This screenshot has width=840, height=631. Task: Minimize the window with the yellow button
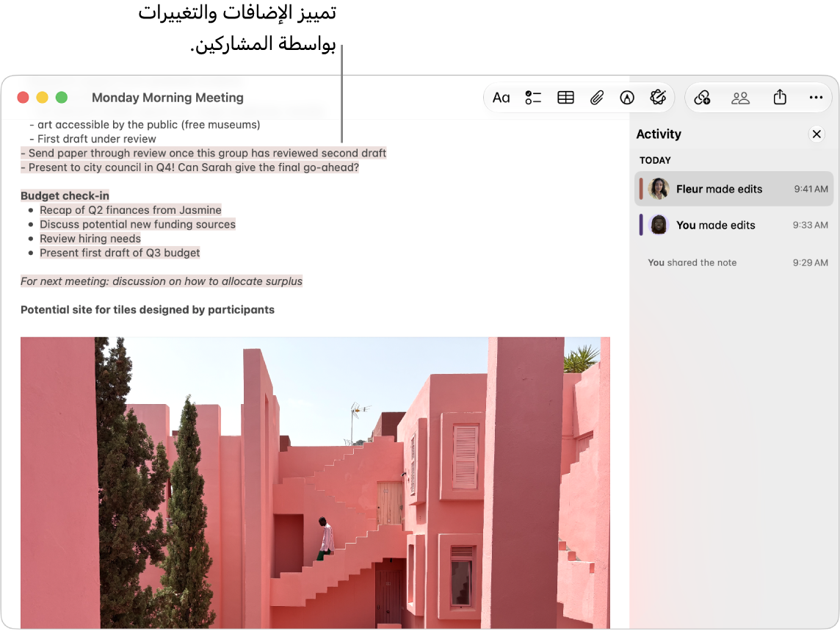[43, 98]
